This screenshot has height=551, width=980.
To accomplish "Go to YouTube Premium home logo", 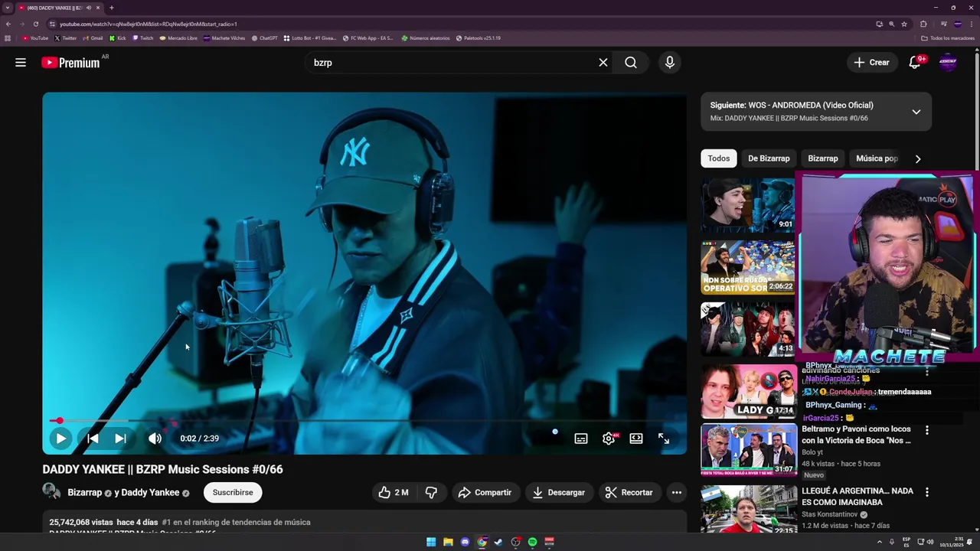I will [70, 63].
